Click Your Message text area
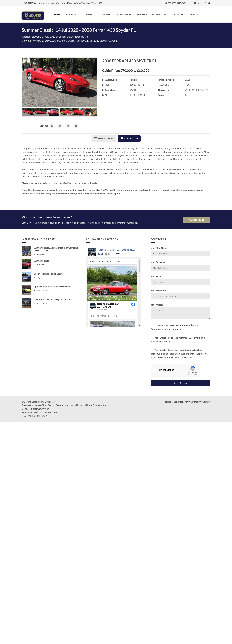This screenshot has width=232, height=644. coord(180,313)
